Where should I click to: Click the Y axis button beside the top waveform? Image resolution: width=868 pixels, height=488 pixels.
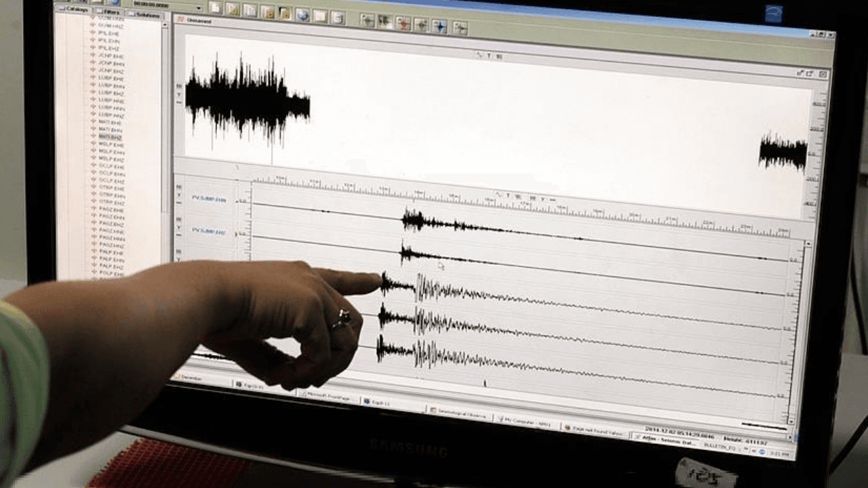(x=179, y=94)
